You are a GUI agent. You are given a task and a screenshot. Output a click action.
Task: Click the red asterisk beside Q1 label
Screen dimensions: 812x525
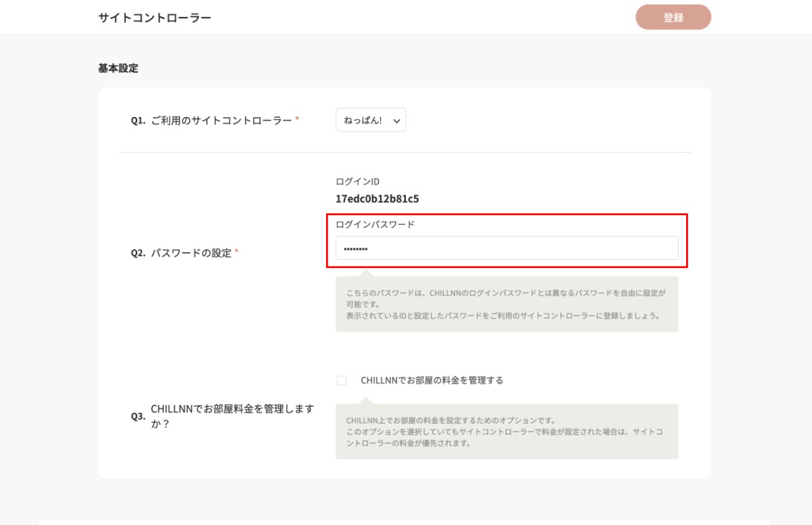pyautogui.click(x=297, y=120)
